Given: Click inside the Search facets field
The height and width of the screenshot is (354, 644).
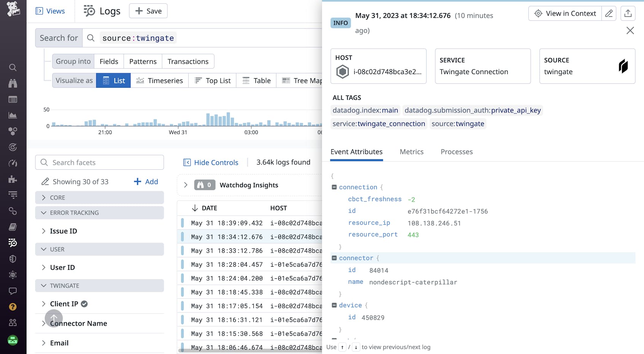Looking at the screenshot, I should pos(100,162).
